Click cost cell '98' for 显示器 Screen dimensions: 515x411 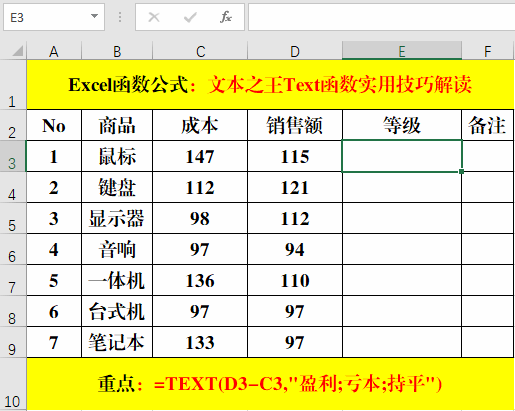(200, 218)
